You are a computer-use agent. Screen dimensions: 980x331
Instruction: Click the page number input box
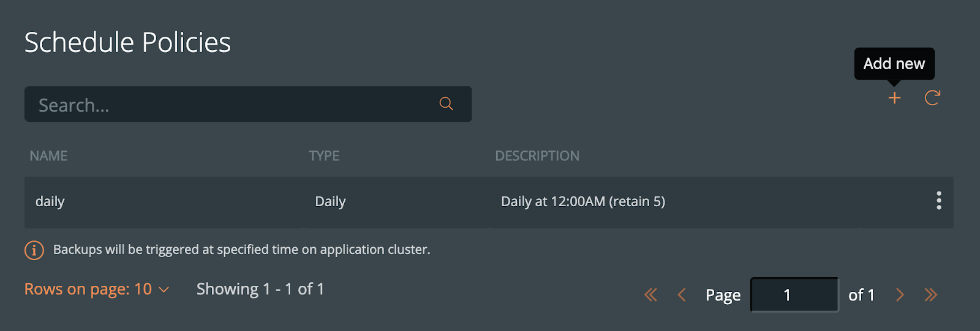click(x=794, y=295)
